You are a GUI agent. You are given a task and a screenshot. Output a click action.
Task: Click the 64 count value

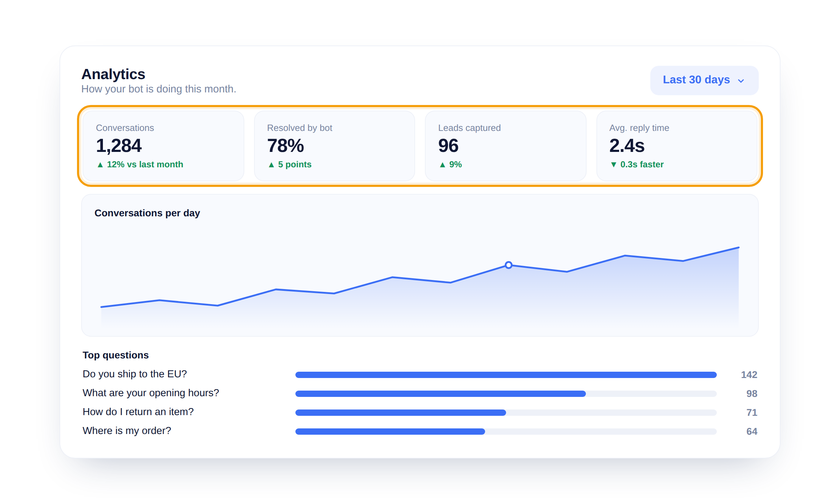(752, 431)
